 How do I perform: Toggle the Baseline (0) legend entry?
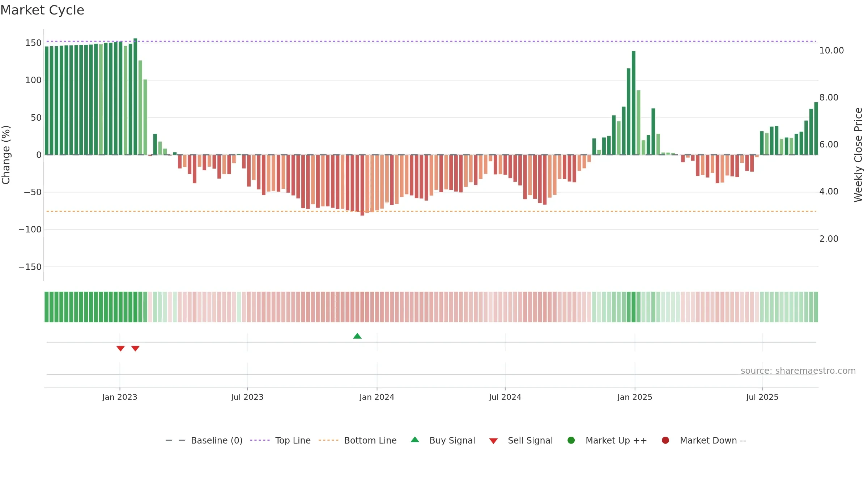point(204,440)
